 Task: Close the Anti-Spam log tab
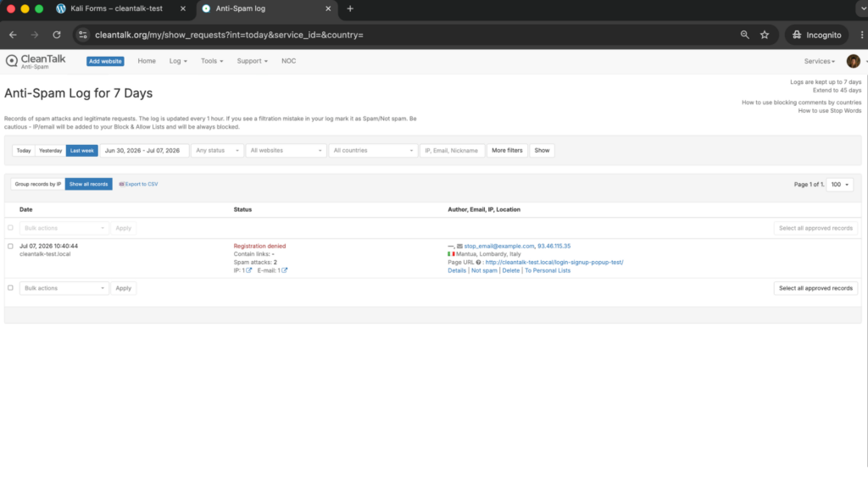[x=328, y=8]
